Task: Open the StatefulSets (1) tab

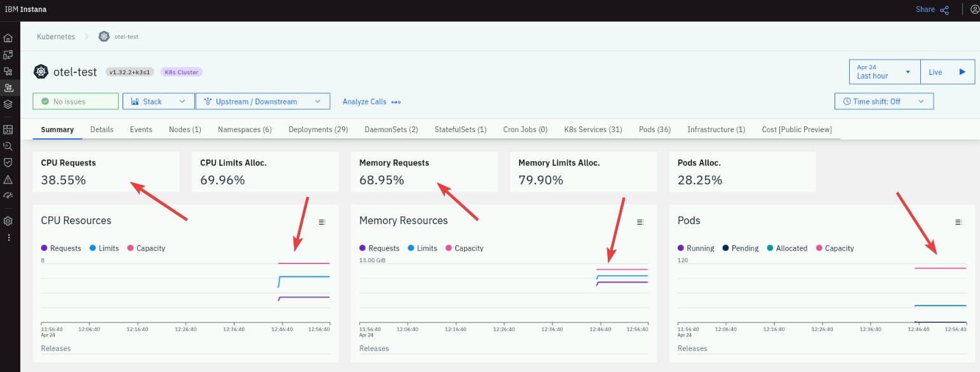Action: [460, 130]
